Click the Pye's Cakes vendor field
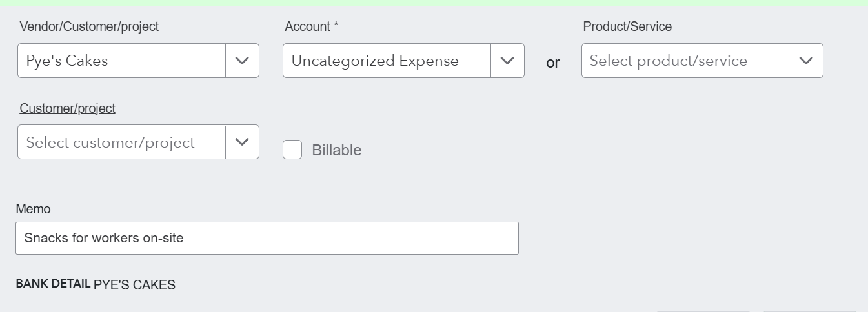868x312 pixels. point(122,61)
